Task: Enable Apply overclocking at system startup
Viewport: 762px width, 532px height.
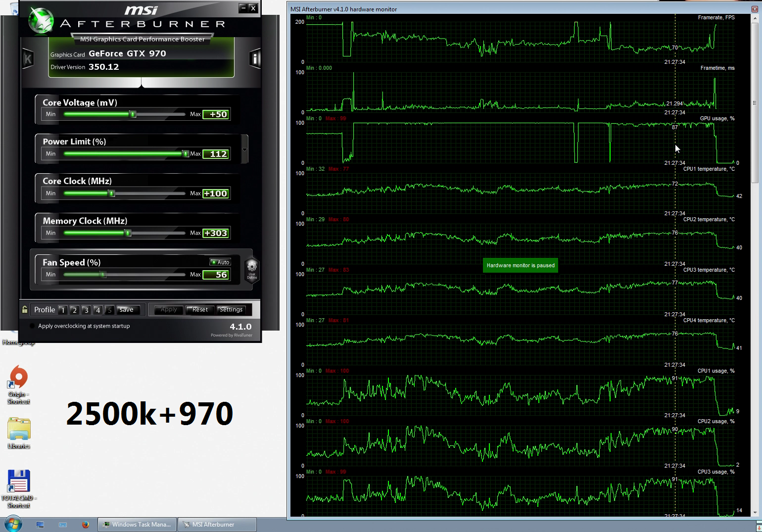Action: pyautogui.click(x=33, y=326)
